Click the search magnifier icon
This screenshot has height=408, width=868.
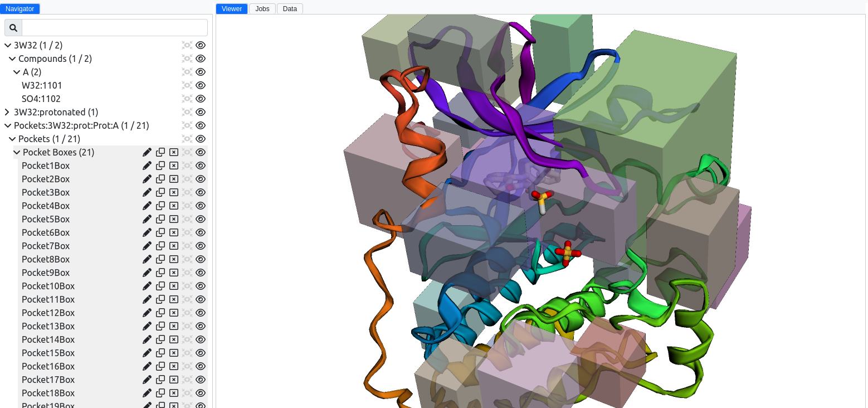click(13, 27)
